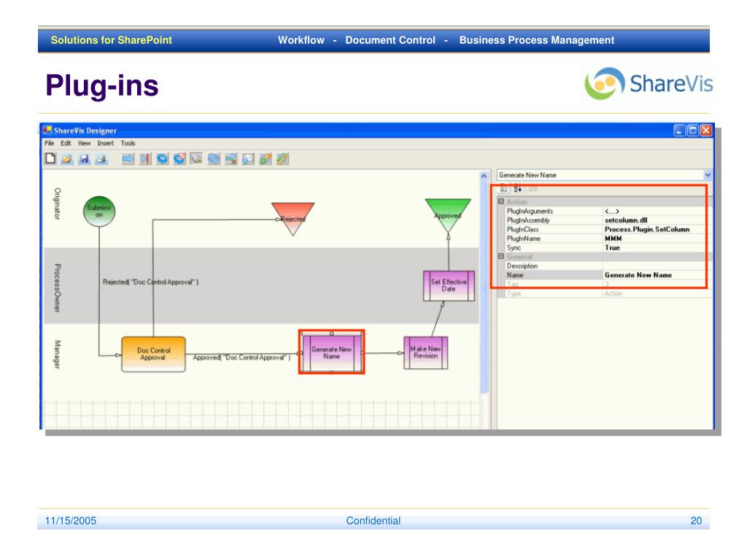Open the Tools menu
Screen dimensions: 747x560
pos(128,143)
